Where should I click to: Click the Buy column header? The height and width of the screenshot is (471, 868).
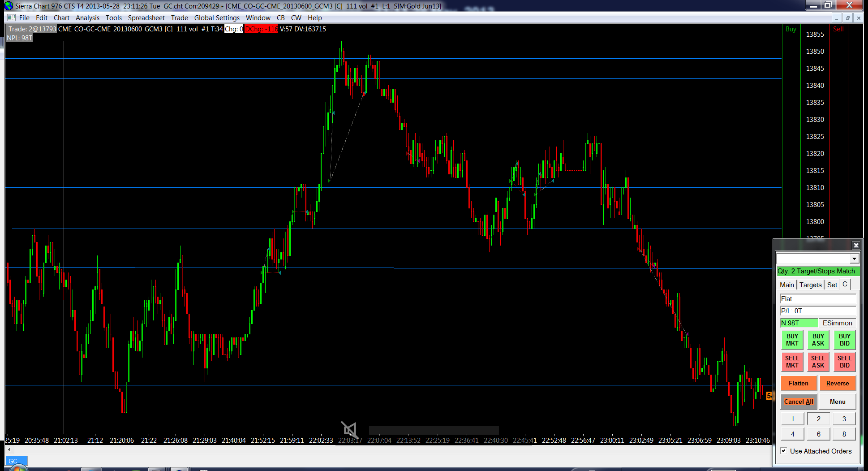791,29
